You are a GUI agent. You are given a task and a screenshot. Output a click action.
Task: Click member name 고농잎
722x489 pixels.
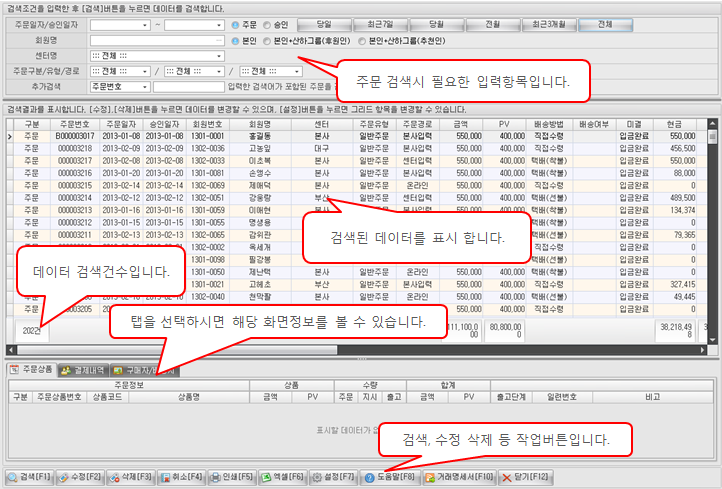(x=260, y=149)
